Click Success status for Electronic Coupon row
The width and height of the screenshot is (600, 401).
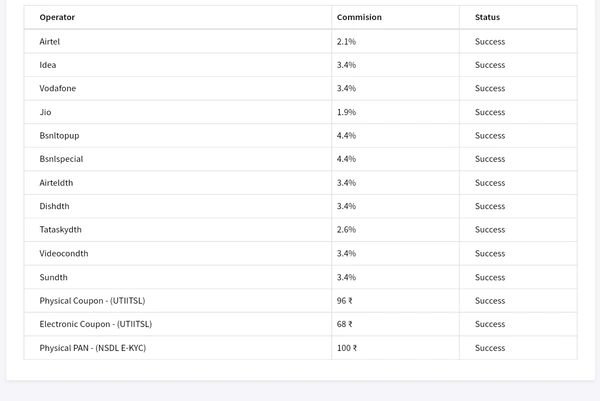(490, 324)
